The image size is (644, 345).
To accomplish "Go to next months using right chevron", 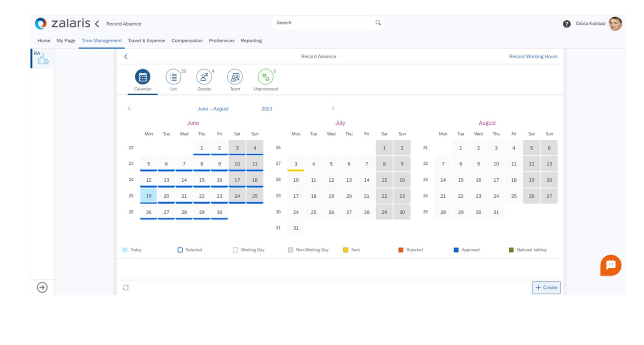I will click(333, 109).
